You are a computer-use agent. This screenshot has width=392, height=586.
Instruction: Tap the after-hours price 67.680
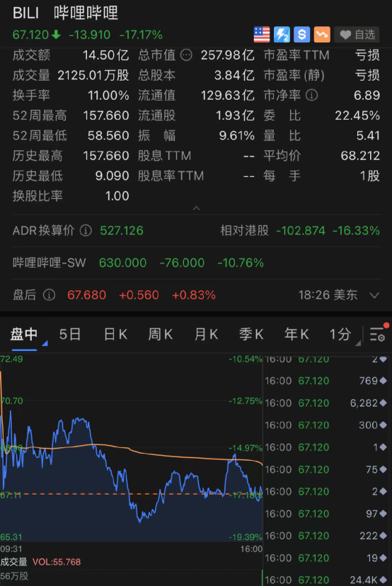click(x=87, y=295)
